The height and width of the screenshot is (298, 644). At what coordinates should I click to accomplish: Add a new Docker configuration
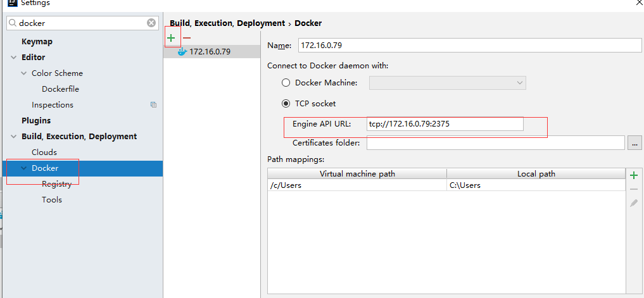(171, 38)
